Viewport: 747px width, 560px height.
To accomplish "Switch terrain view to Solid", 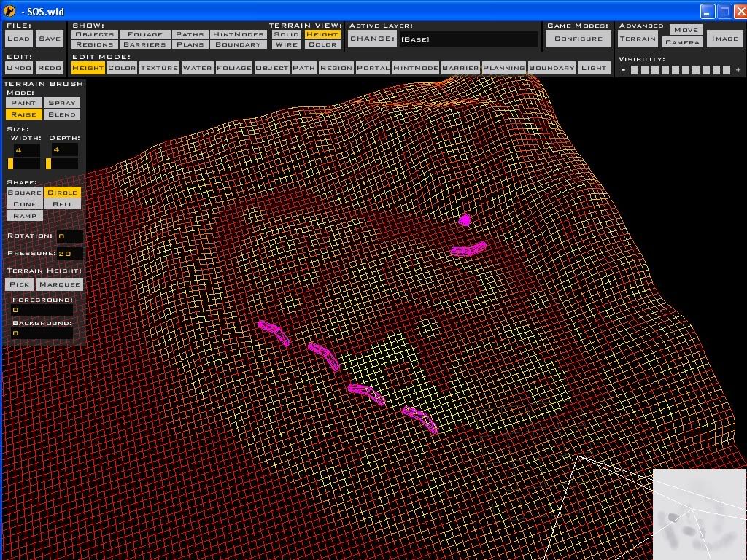I will point(286,34).
